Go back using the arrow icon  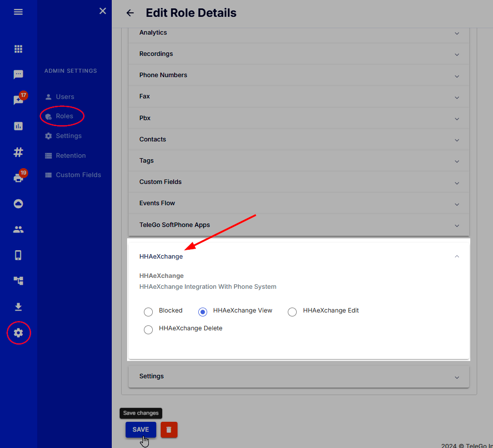[130, 13]
